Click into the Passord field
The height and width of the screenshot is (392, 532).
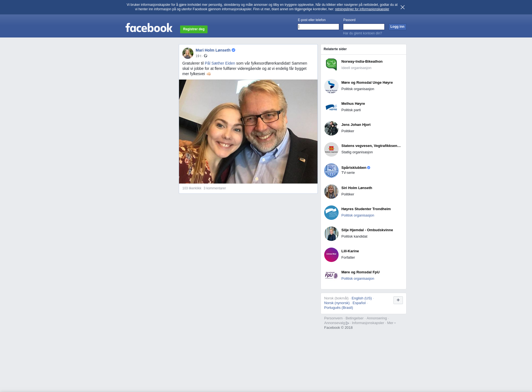click(x=364, y=27)
